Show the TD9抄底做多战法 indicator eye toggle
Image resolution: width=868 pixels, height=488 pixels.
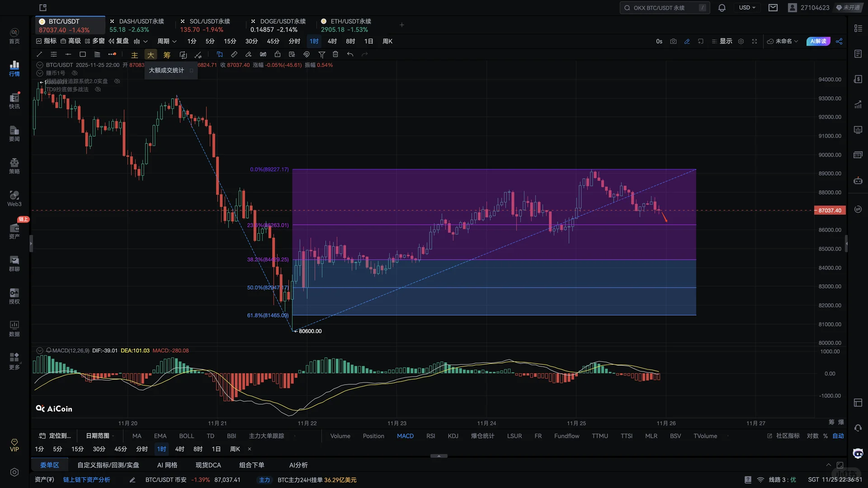tap(98, 89)
